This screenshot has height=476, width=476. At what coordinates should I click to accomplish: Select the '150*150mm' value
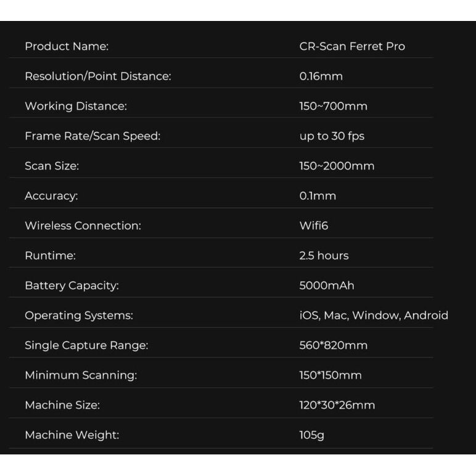click(330, 375)
